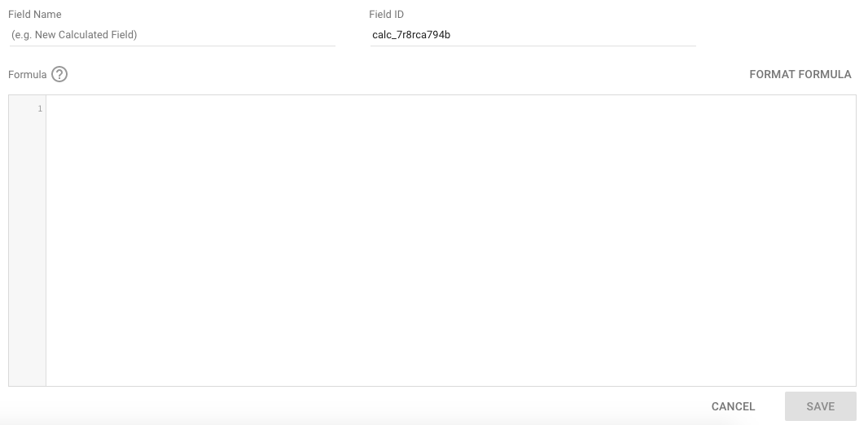This screenshot has height=425, width=868.
Task: Click the Field ID input field
Action: click(x=533, y=35)
